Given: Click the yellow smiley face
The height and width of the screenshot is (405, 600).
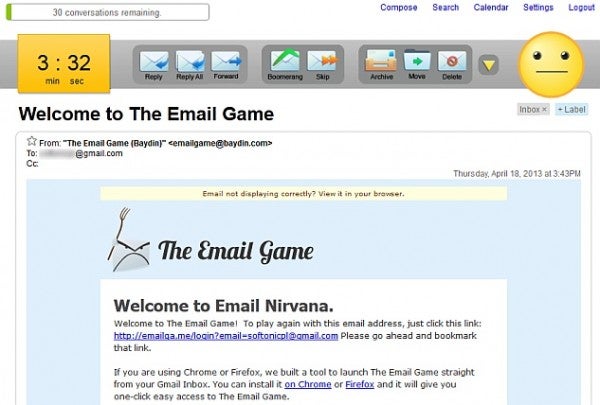Looking at the screenshot, I should coord(551,64).
